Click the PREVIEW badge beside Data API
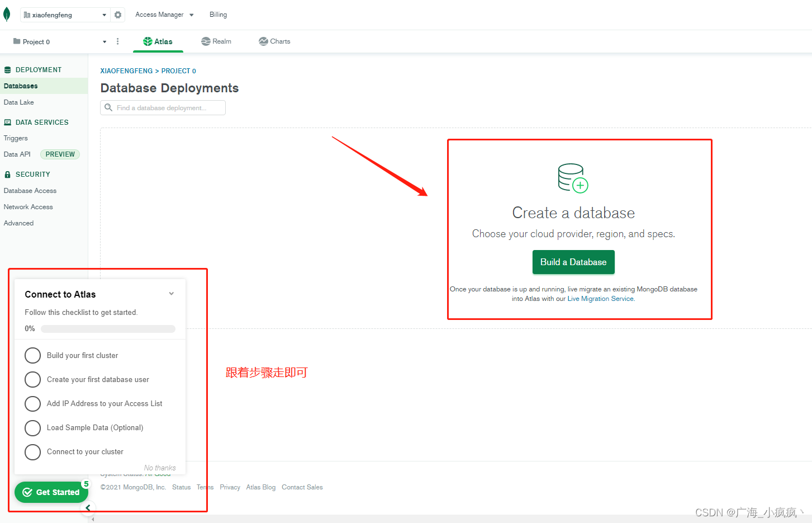 (x=60, y=154)
